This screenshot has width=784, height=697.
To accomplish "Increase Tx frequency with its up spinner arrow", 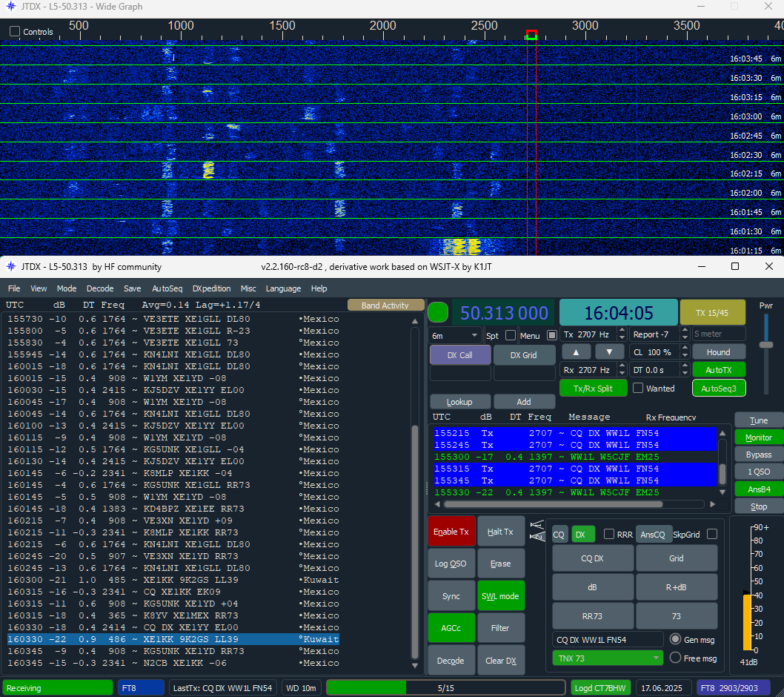I will (622, 331).
